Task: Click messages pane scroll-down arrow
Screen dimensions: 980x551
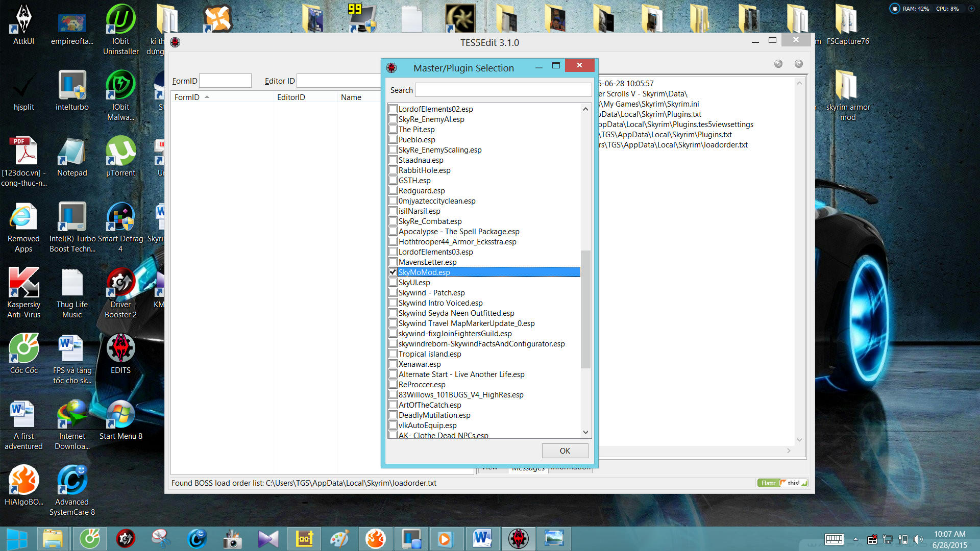Action: coord(800,440)
